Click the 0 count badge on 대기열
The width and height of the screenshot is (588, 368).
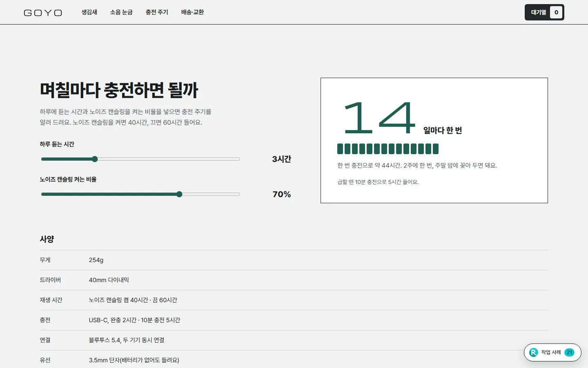pos(556,12)
